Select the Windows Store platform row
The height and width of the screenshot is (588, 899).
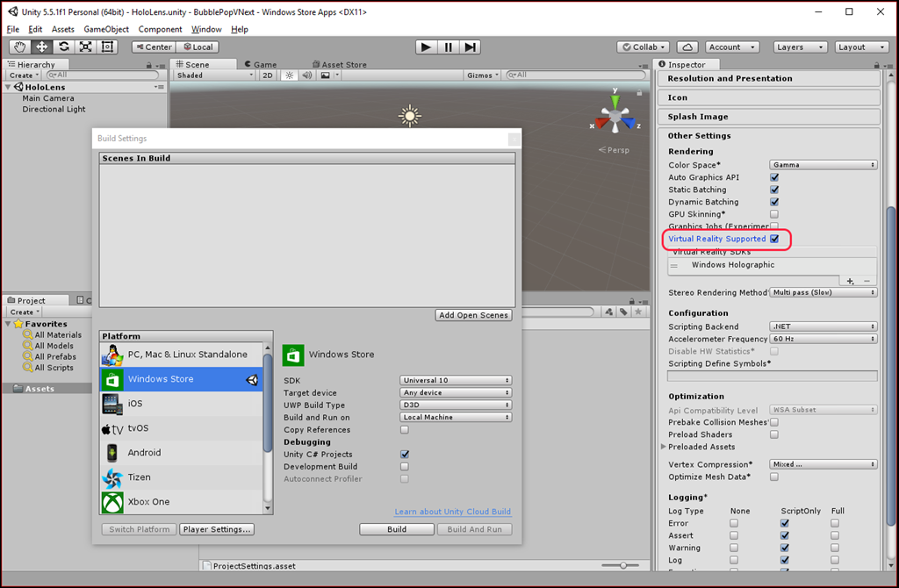182,379
